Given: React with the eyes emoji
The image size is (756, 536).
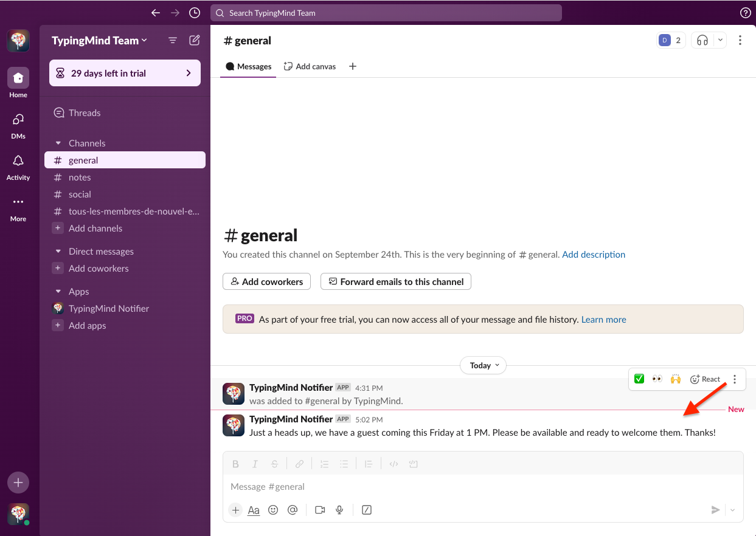Looking at the screenshot, I should coord(657,379).
